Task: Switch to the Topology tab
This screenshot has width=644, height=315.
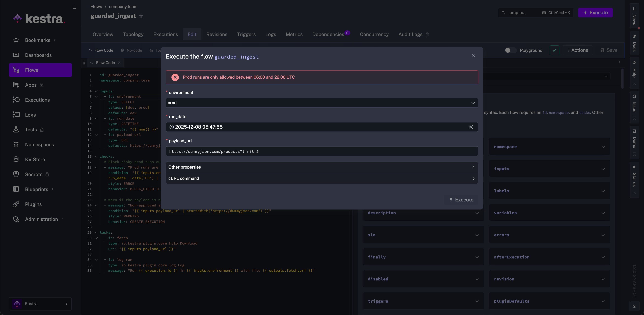Action: (x=133, y=34)
